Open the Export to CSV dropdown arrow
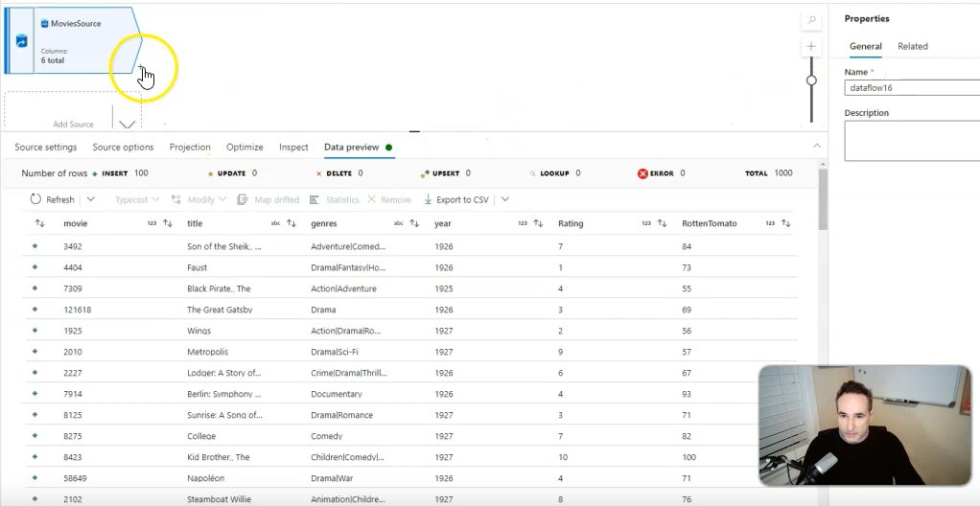The image size is (980, 506). pos(505,199)
